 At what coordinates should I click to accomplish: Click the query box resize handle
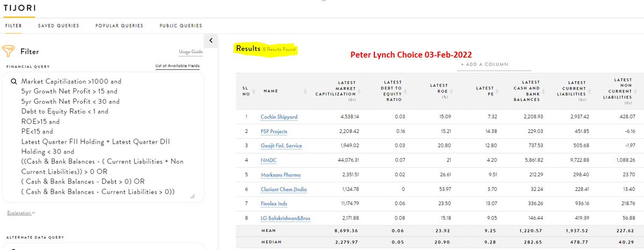[193, 197]
